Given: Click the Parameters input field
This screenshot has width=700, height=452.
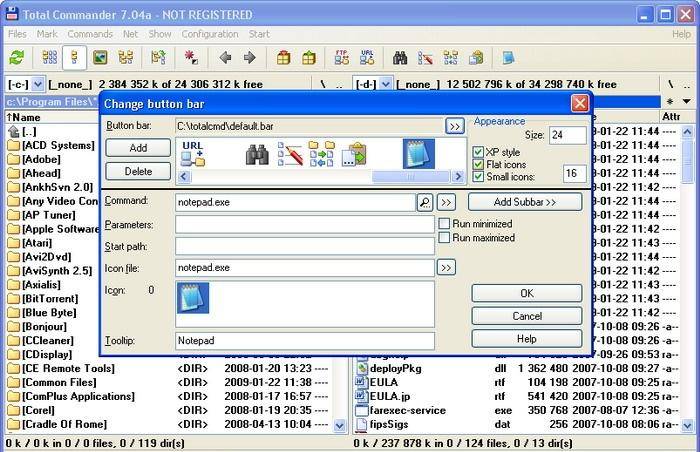Looking at the screenshot, I should click(x=305, y=225).
